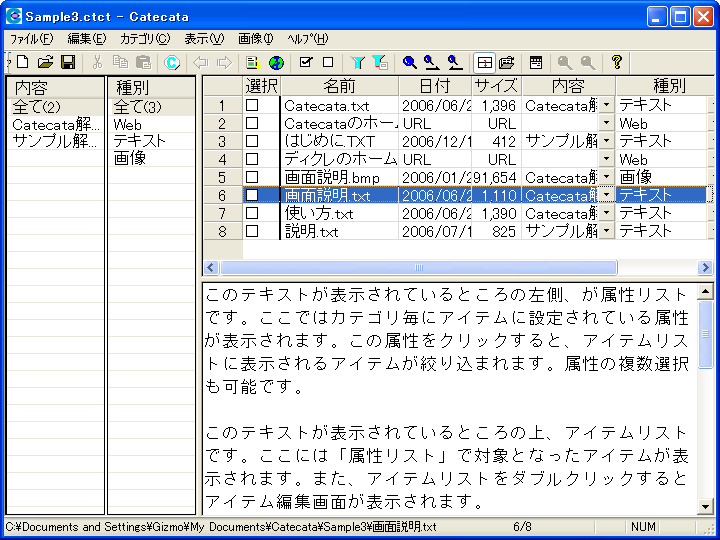Open 内容 dropdown in ディクレのホーム row
Viewport: 720px width, 540px height.
click(607, 159)
